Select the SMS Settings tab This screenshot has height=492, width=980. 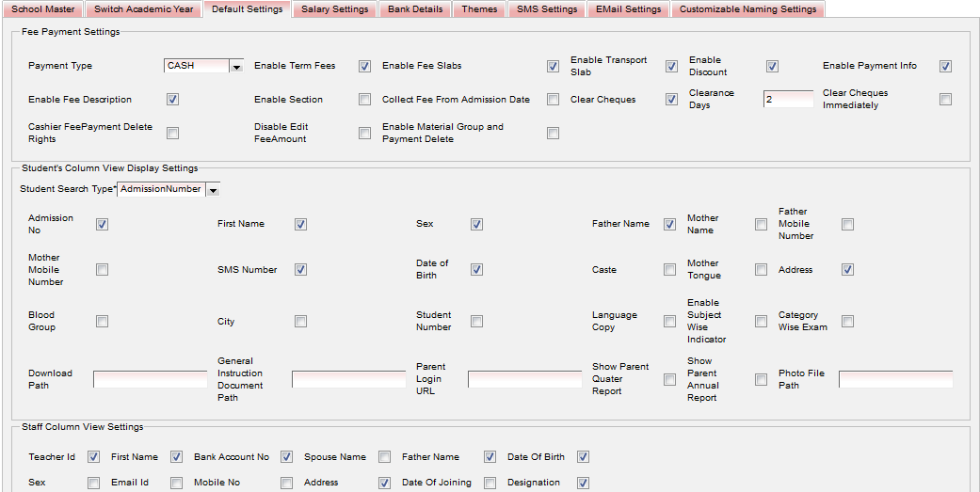[547, 9]
